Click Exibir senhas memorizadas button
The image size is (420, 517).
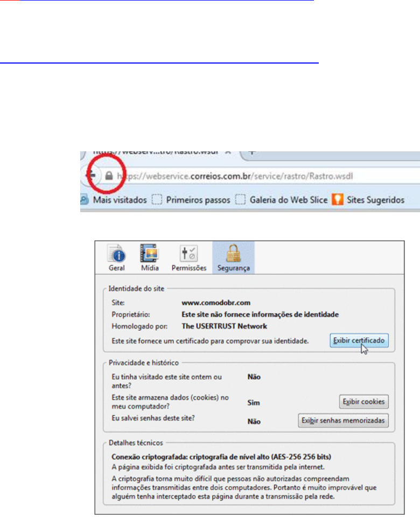click(x=343, y=421)
